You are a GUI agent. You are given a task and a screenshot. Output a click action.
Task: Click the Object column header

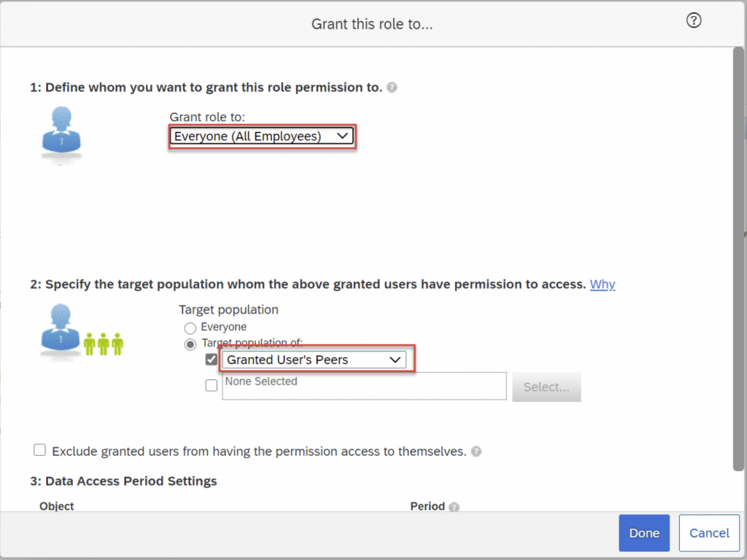(57, 506)
